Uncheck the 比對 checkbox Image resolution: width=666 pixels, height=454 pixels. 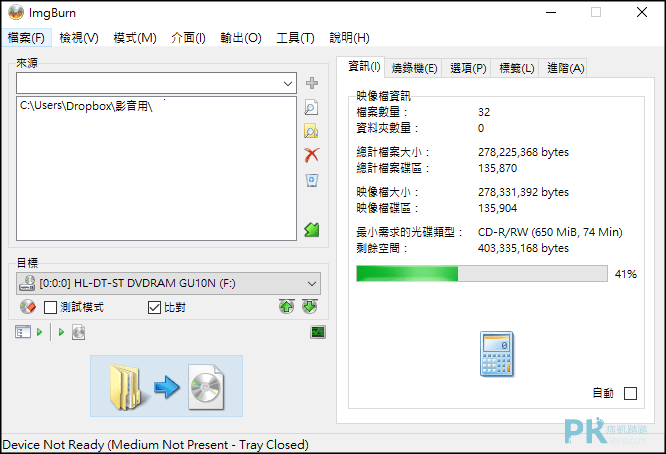pos(154,307)
